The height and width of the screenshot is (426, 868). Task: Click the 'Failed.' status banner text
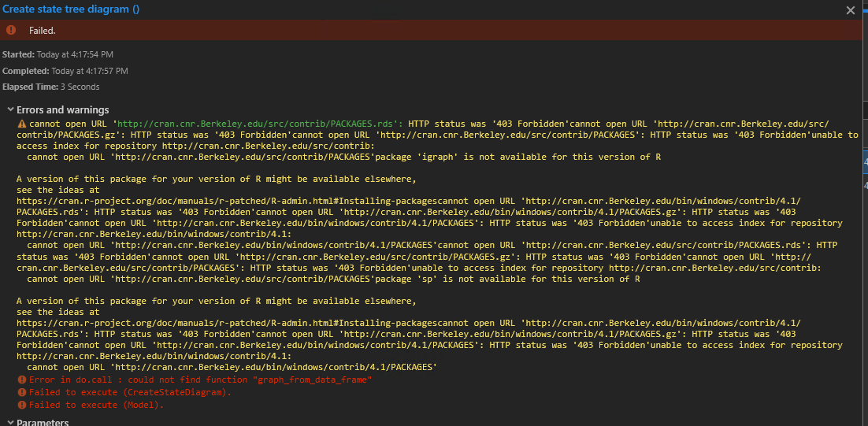tap(42, 30)
